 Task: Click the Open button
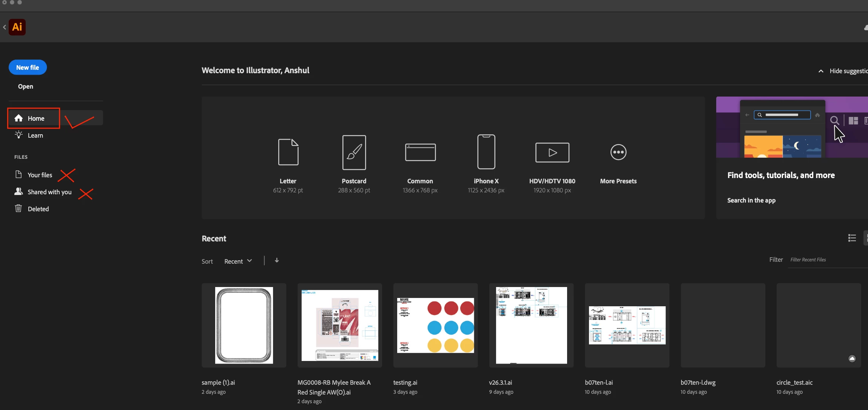pos(25,86)
